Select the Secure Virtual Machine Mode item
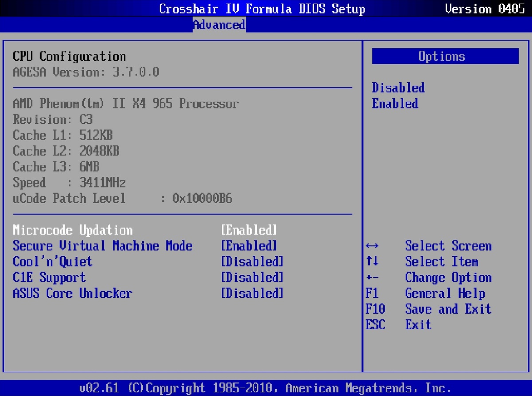The image size is (532, 396). click(x=102, y=246)
